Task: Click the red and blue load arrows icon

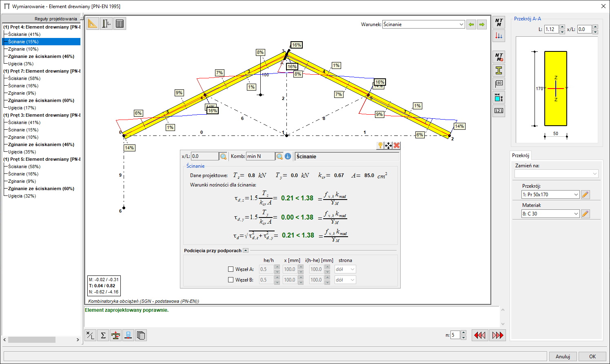Action: tap(499, 36)
